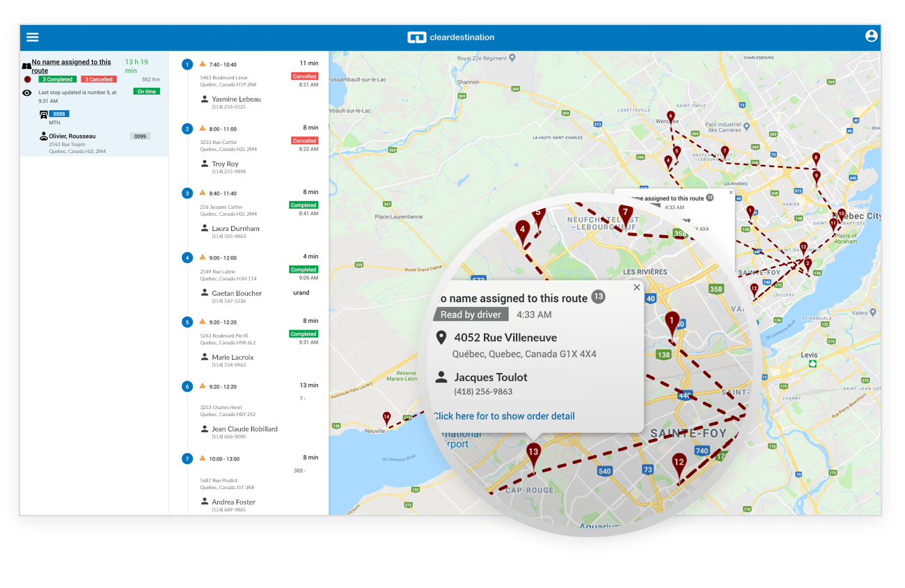Click the truck vehicle icon near 8888
Screen dimensions: 905x588
pos(44,115)
